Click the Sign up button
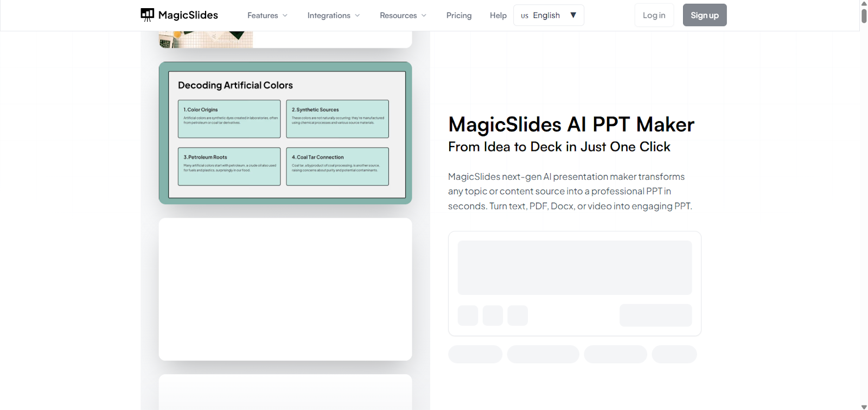This screenshot has height=410, width=868. [x=705, y=15]
